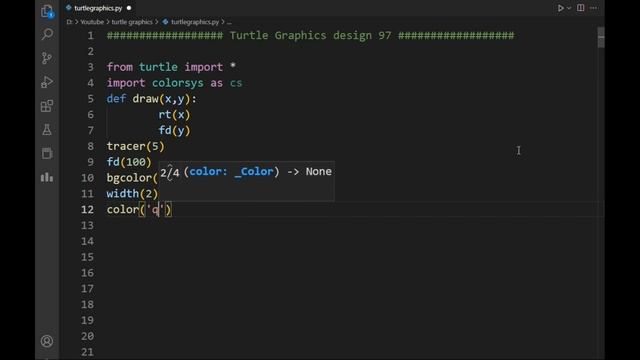Viewport: 640px width, 360px height.
Task: Click the D: drive breadcrumb
Action: (70, 22)
